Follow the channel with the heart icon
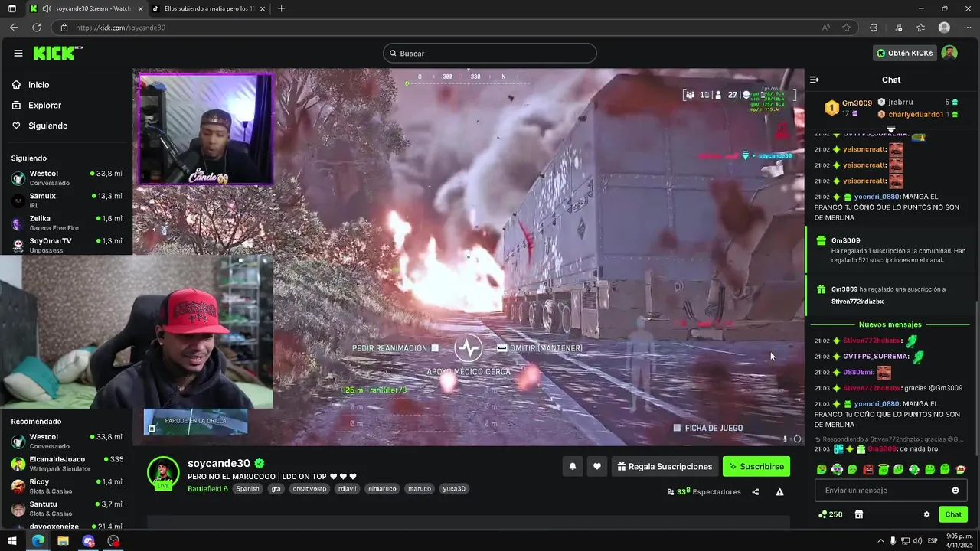The width and height of the screenshot is (980, 551). pyautogui.click(x=597, y=466)
